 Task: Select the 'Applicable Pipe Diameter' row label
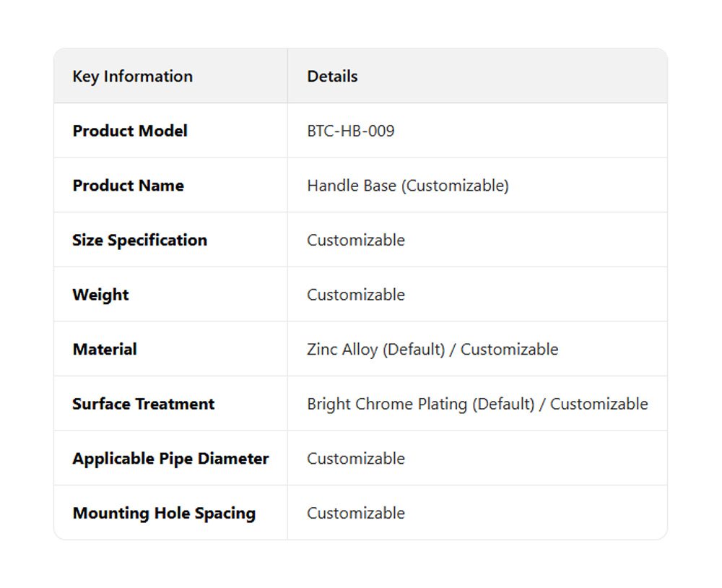[x=170, y=459]
